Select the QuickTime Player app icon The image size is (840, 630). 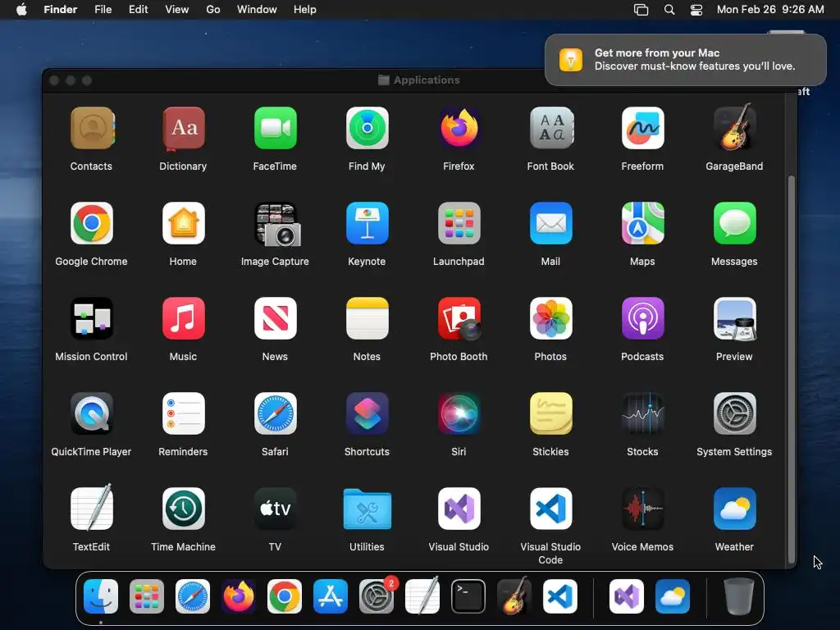tap(92, 413)
